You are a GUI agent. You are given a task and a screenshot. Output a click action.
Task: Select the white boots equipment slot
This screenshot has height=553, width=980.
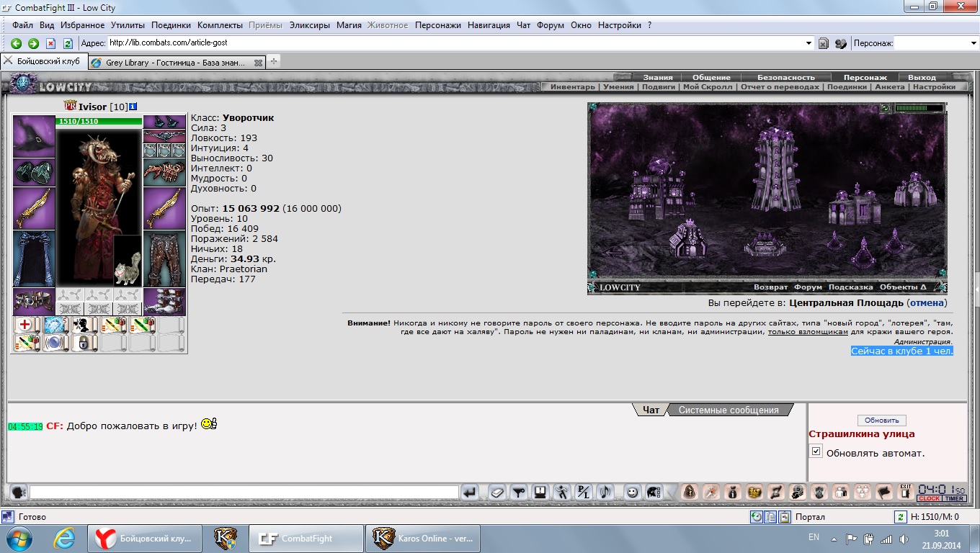[164, 302]
